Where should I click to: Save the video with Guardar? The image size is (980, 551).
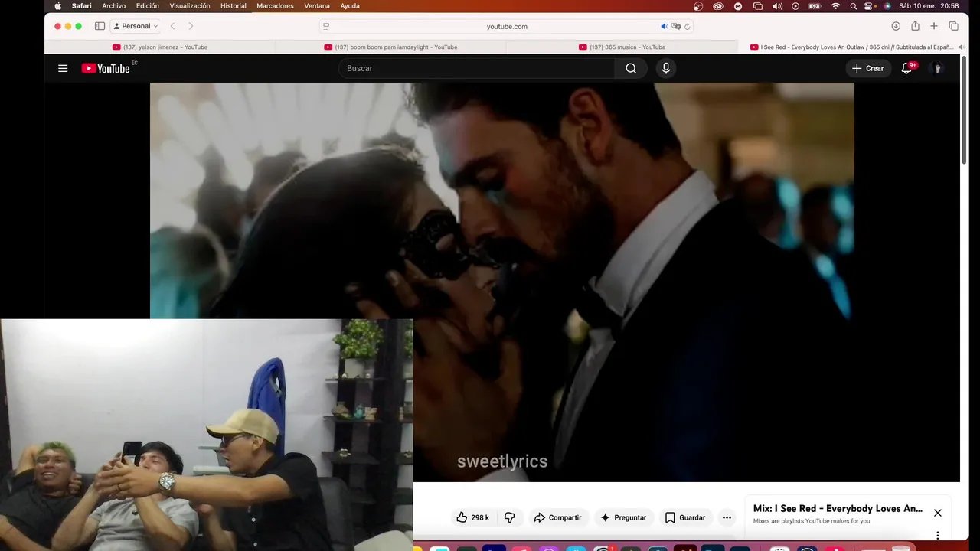(685, 517)
